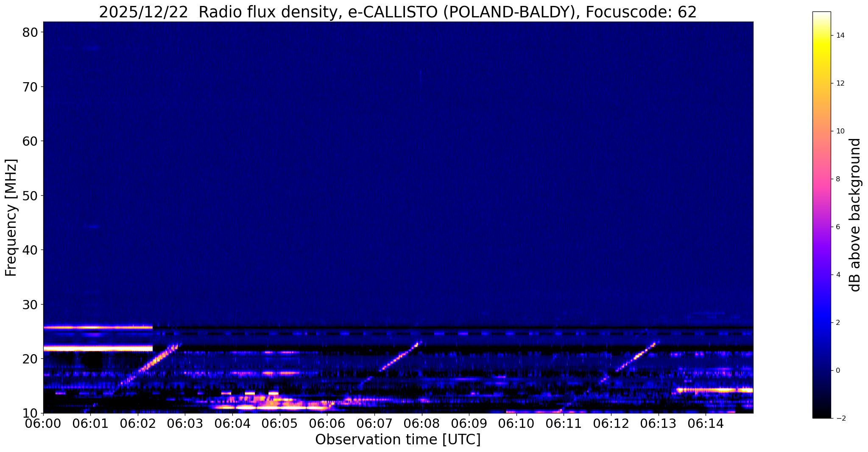The image size is (868, 452).
Task: Click the 06:10 time tick label
Action: 516,423
